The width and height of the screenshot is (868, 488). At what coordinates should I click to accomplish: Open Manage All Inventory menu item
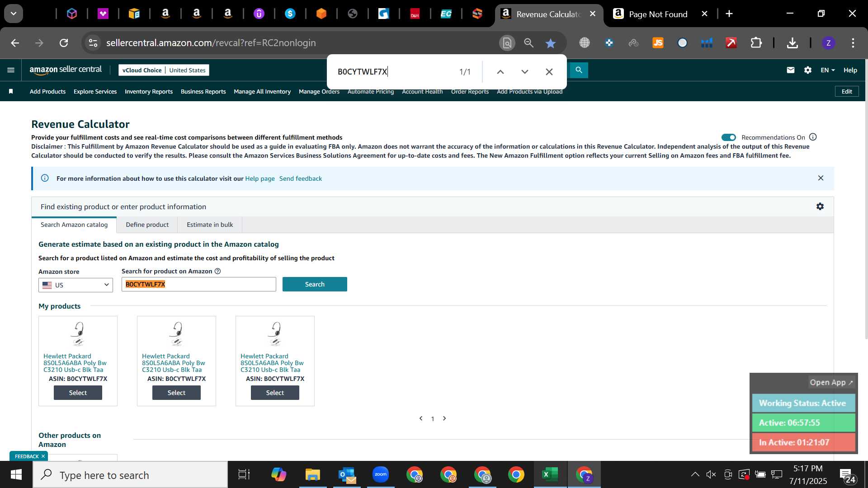pos(262,91)
